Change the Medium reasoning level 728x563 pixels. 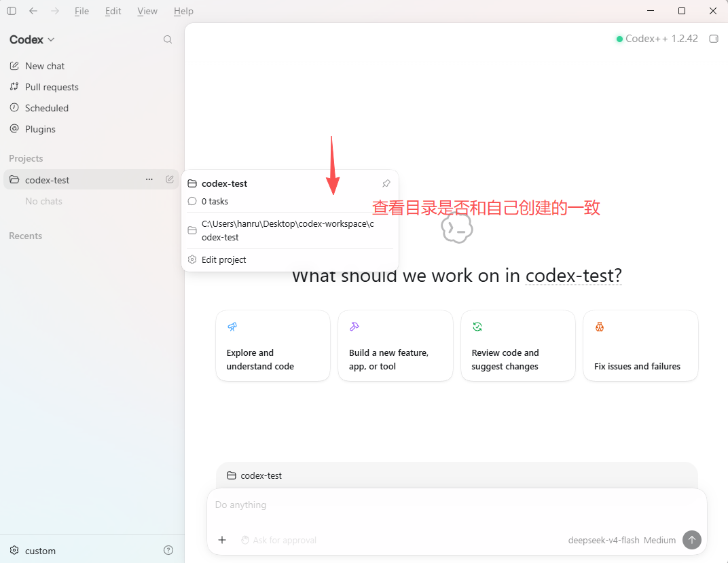[660, 541]
